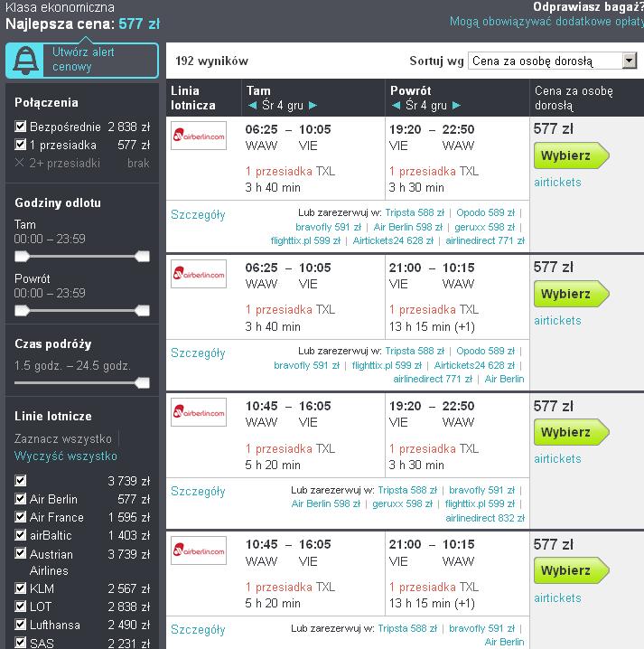Screen dimensions: 644x649
Task: Click Wyczyść wszystko airline filter link
Action: coord(66,456)
